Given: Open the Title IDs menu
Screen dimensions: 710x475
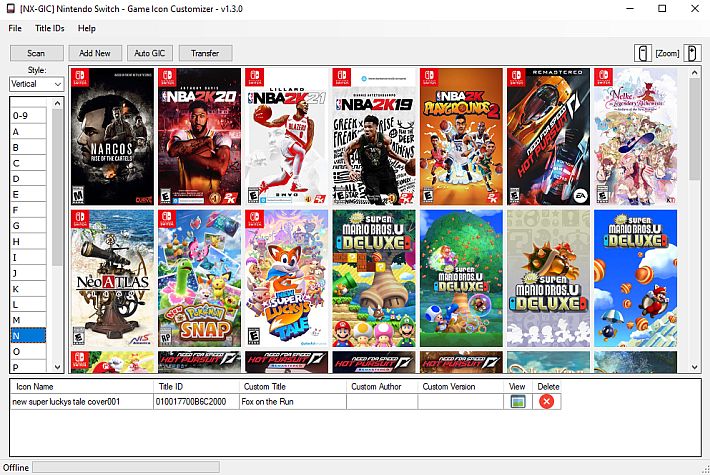Looking at the screenshot, I should click(50, 29).
